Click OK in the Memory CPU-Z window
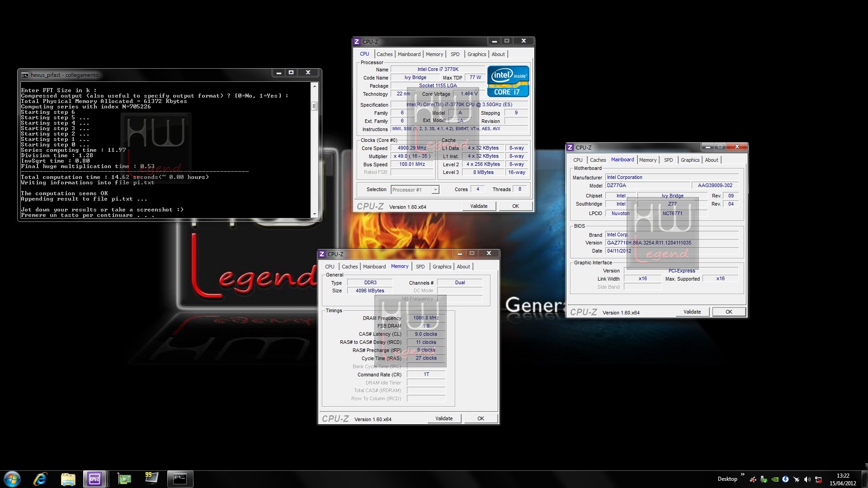Screen dimensions: 868x488 tap(481, 418)
